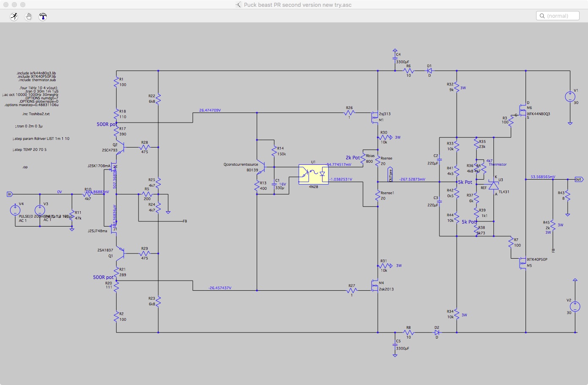Click the -1.0382531V voltage label

click(x=341, y=179)
